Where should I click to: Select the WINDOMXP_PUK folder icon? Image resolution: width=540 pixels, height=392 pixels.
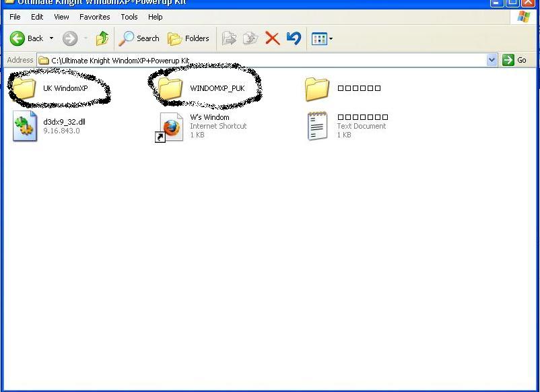pos(170,88)
